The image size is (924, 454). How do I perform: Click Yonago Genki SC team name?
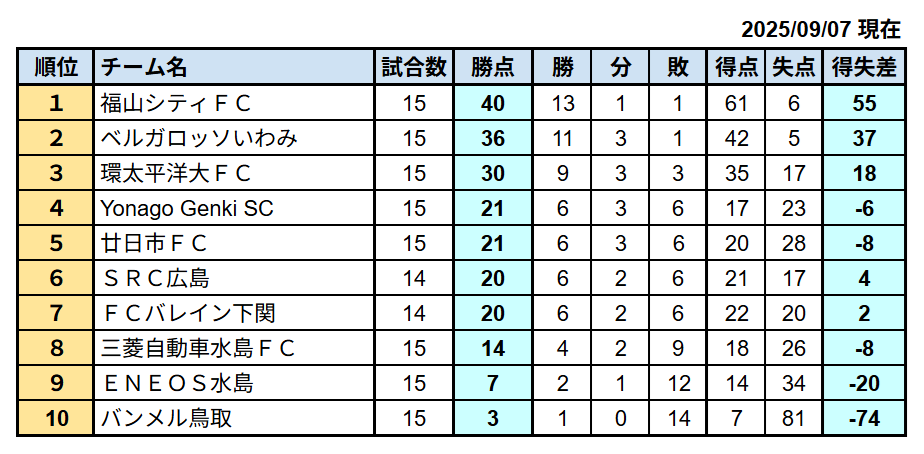point(187,208)
